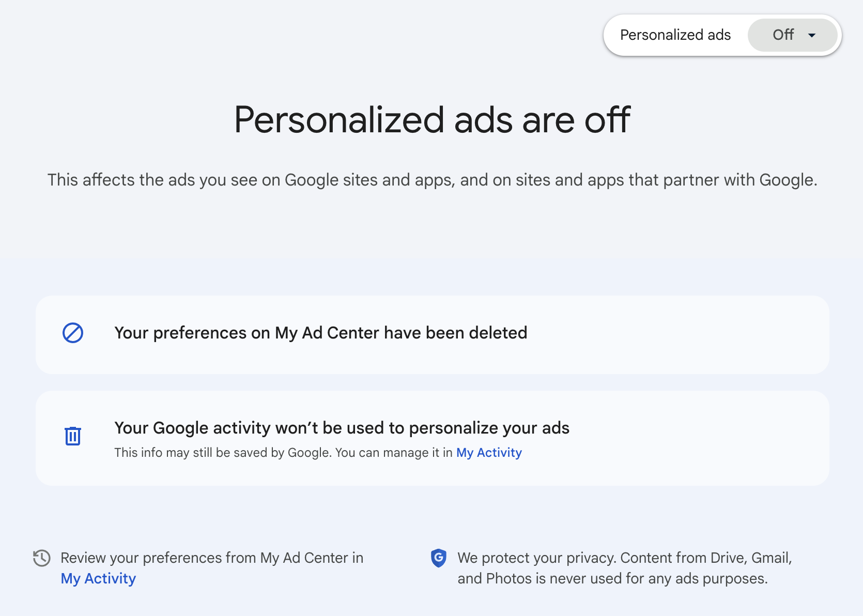Click the 'Personalized ads' toggle label
The image size is (863, 616).
[675, 35]
